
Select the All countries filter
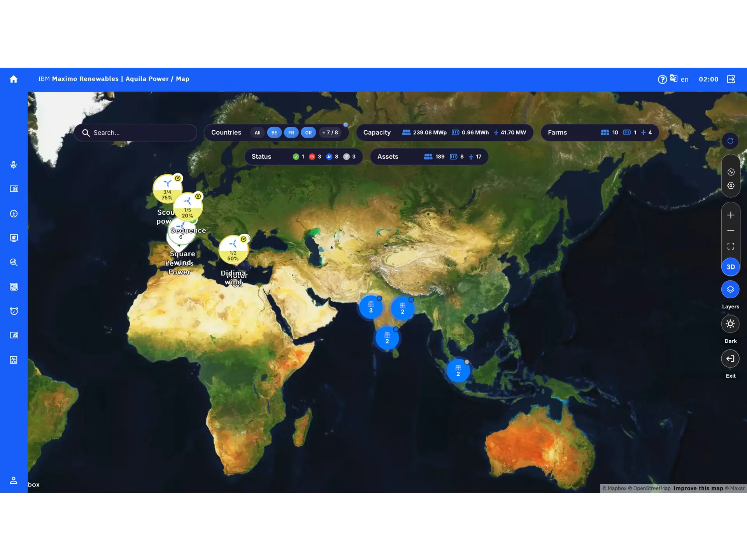click(257, 133)
